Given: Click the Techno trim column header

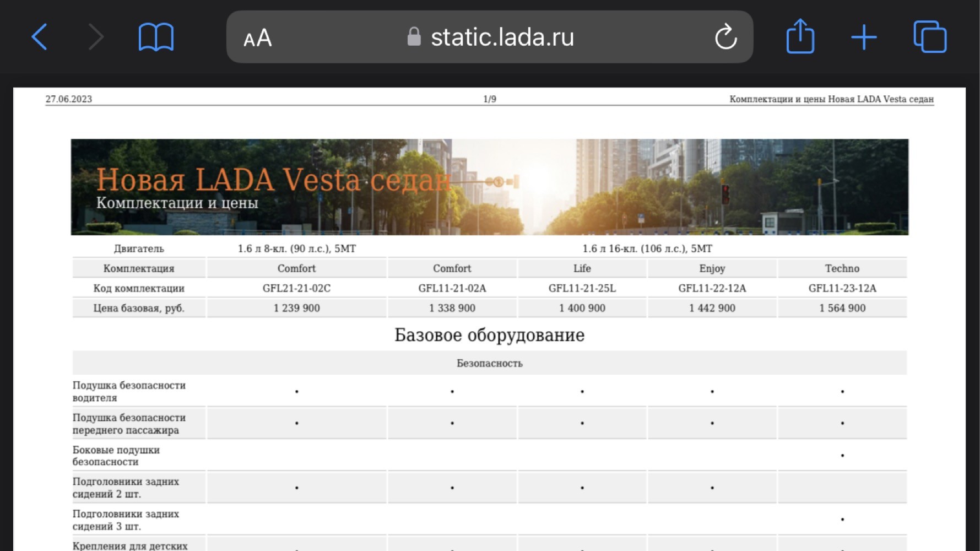Looking at the screenshot, I should [x=842, y=268].
